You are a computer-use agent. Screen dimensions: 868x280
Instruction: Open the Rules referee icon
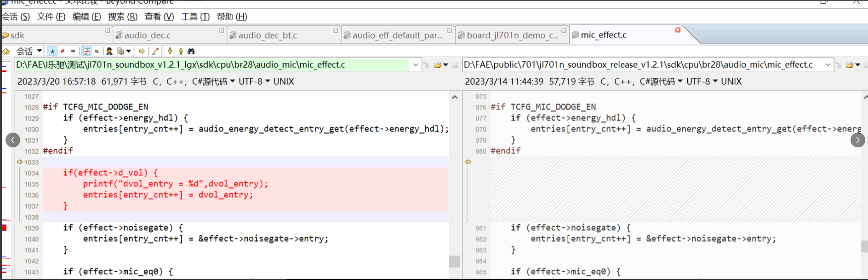[x=109, y=51]
